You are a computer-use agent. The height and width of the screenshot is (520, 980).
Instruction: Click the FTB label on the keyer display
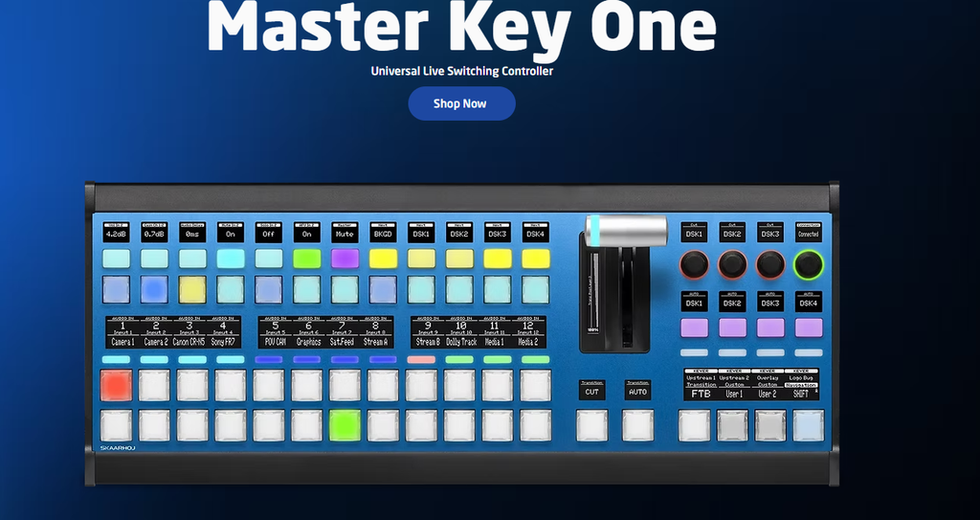701,395
